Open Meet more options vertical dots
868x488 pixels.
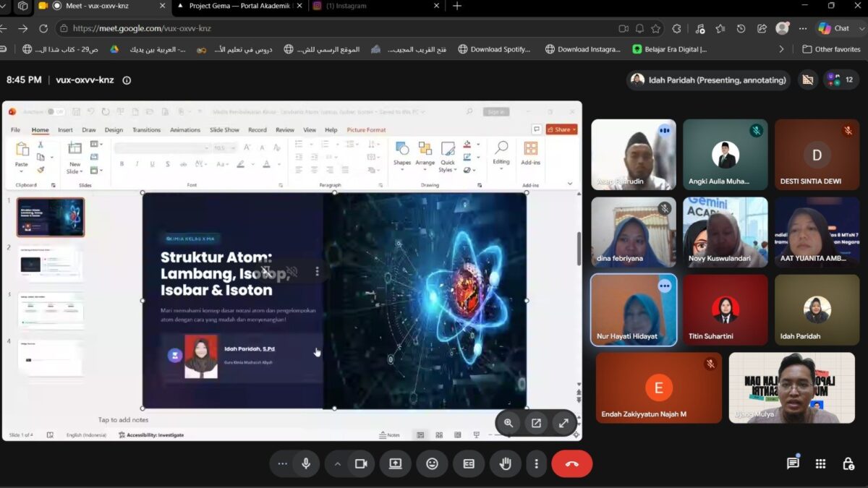[x=536, y=464]
